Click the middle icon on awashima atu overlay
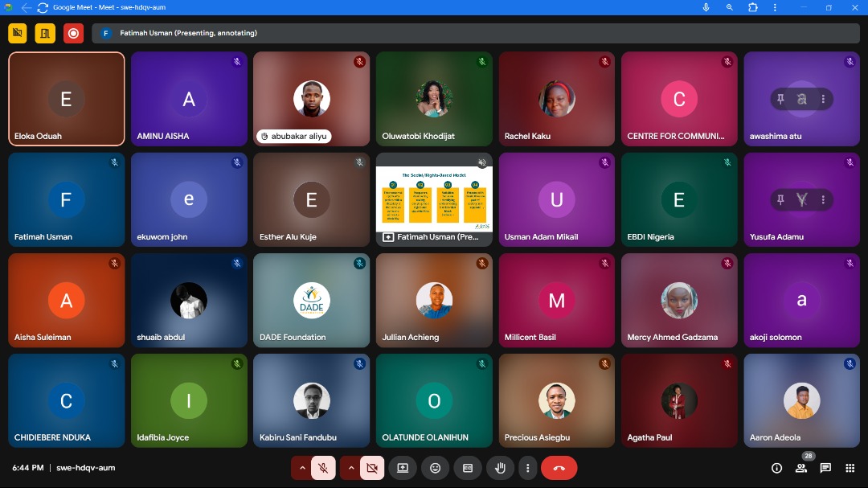The height and width of the screenshot is (488, 868). (x=801, y=99)
